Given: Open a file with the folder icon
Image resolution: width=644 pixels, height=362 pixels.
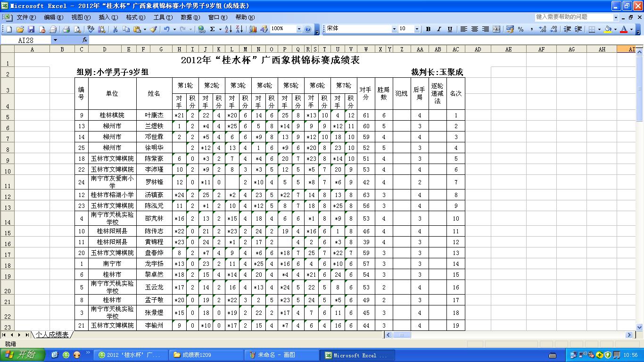Looking at the screenshot, I should pyautogui.click(x=20, y=29).
